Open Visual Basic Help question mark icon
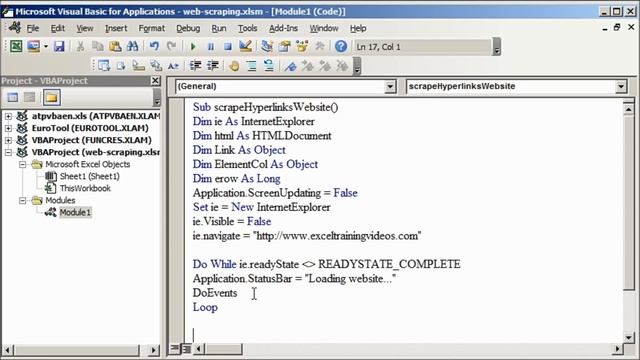The image size is (640, 360). click(x=341, y=47)
